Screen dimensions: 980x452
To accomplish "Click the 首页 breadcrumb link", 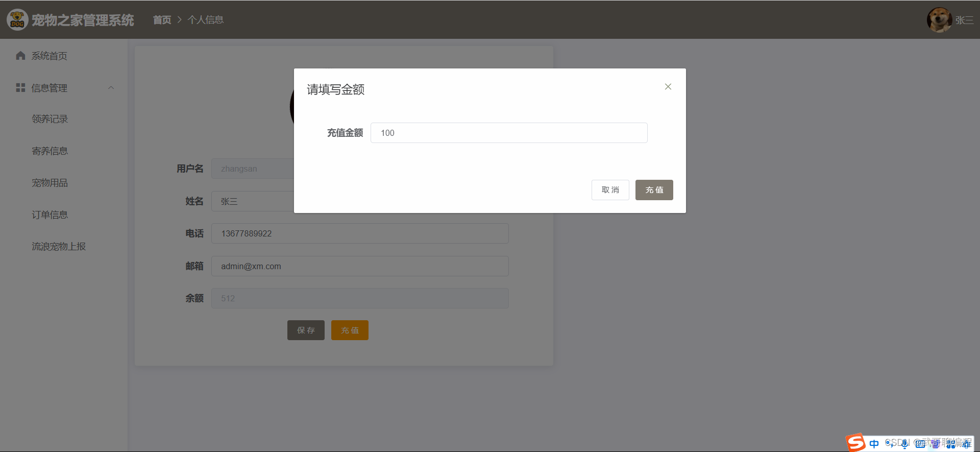I will click(162, 20).
